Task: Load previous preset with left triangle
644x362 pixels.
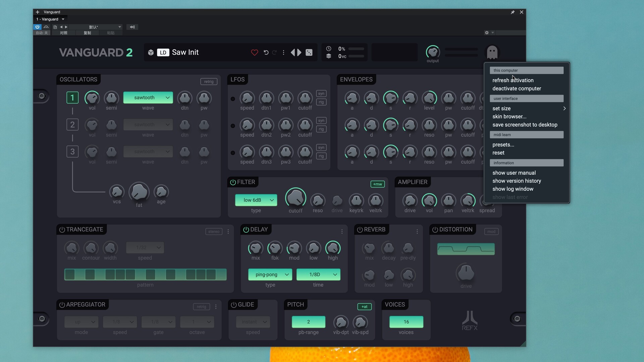Action: [293, 52]
